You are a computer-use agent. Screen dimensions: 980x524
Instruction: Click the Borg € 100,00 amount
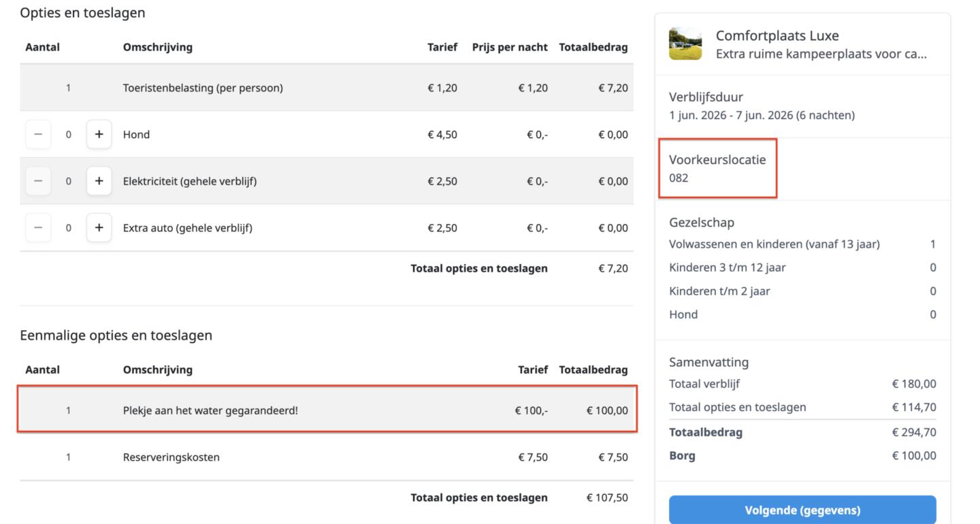click(913, 456)
